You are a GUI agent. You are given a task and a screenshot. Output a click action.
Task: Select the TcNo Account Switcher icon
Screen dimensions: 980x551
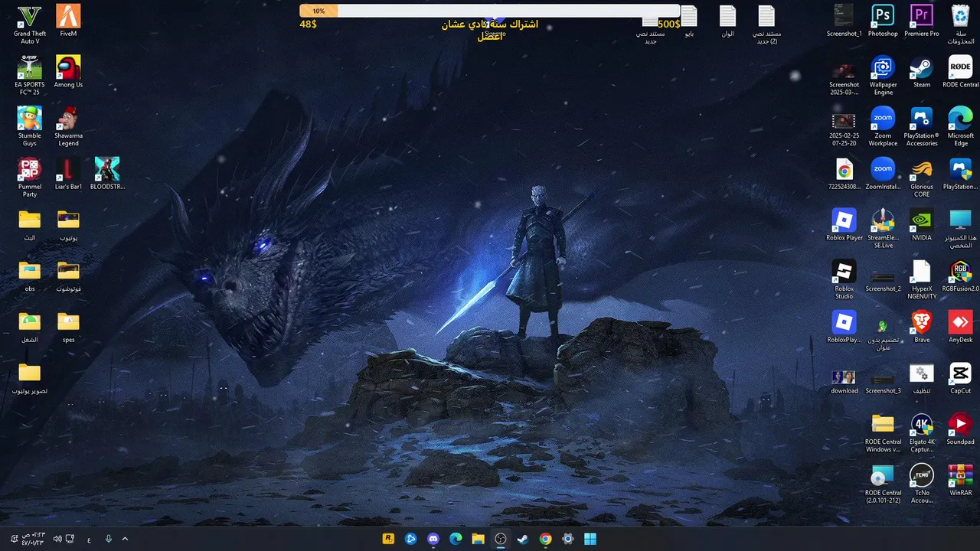(x=922, y=483)
